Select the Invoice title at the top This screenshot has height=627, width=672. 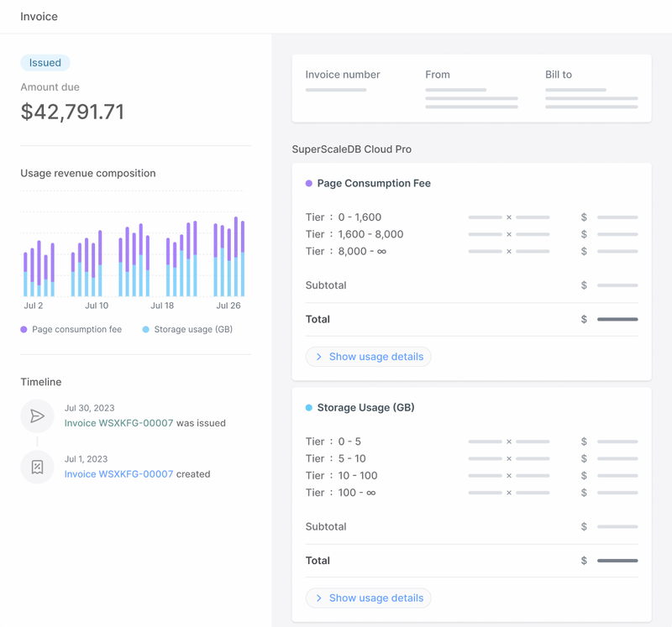coord(39,16)
